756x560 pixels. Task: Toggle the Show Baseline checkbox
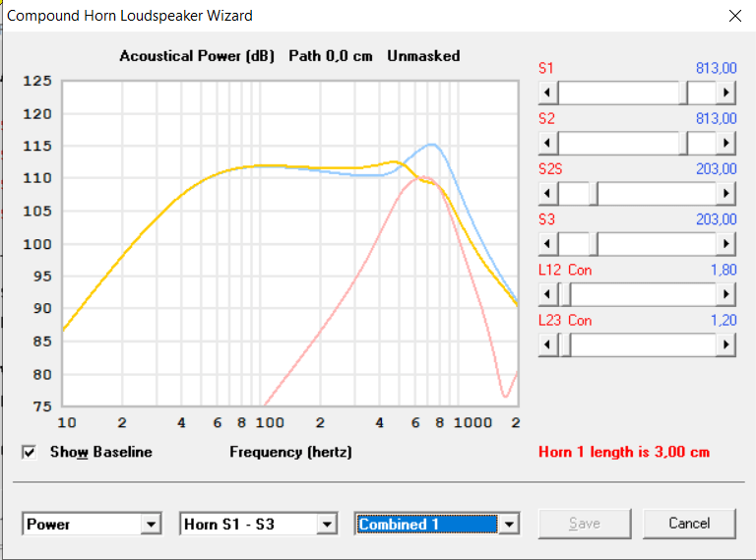29,452
